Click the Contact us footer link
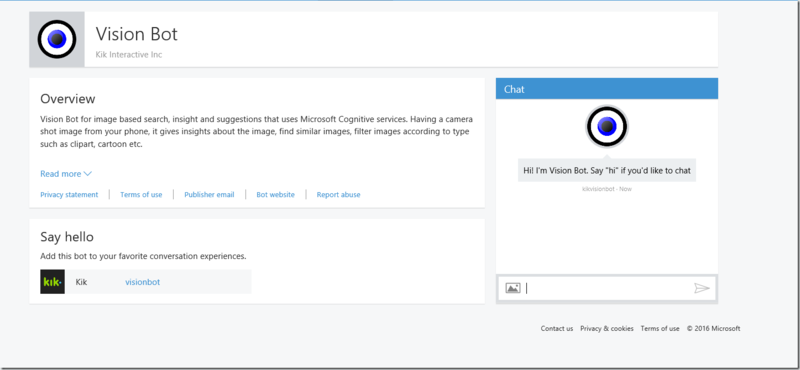The width and height of the screenshot is (800, 370). pos(557,329)
